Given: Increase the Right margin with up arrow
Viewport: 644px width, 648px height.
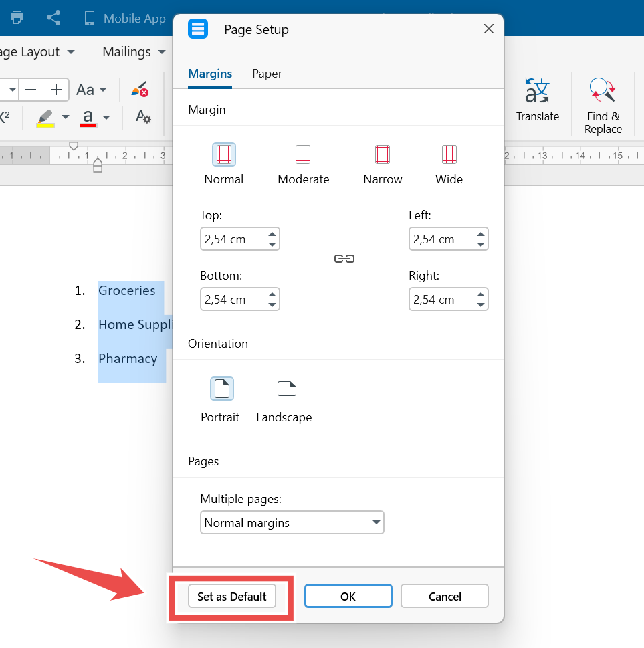Looking at the screenshot, I should 481,294.
